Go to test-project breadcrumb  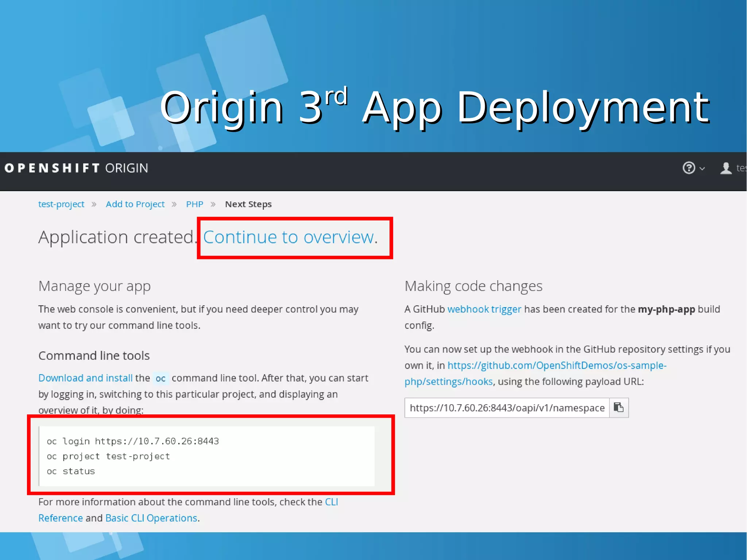61,204
